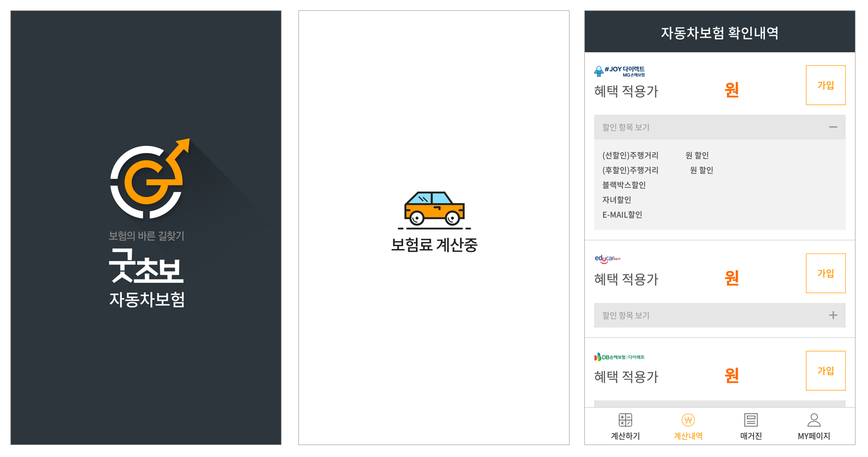
Task: Click 가입 button for DB손해보험
Action: click(x=826, y=371)
